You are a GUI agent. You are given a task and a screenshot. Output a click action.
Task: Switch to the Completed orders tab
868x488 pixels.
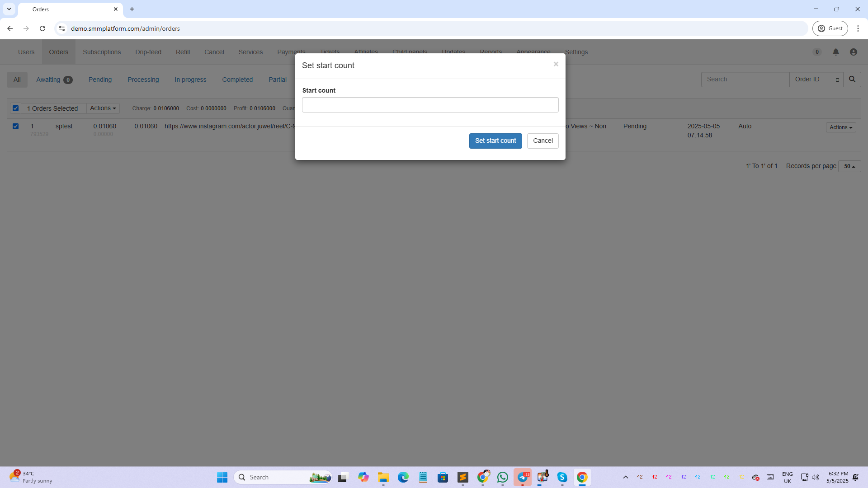point(237,80)
